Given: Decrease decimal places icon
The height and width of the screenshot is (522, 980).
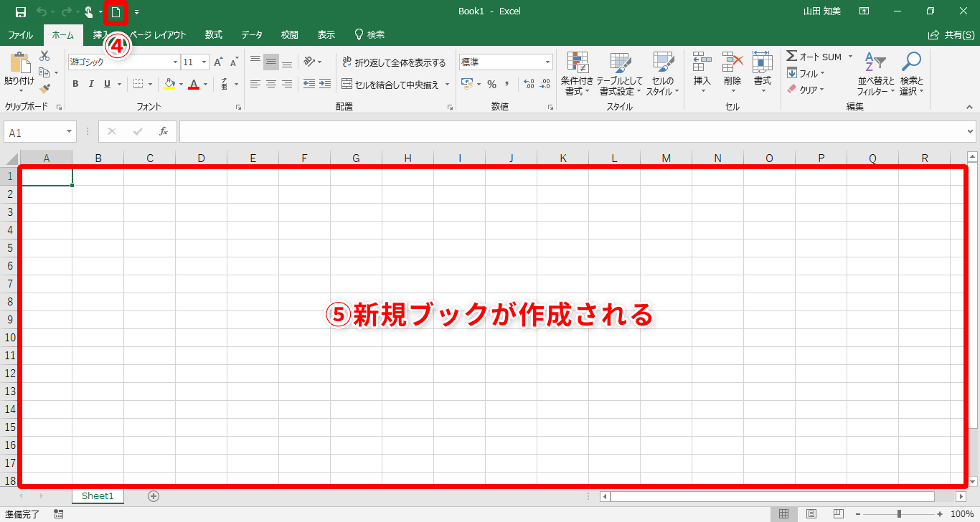Looking at the screenshot, I should [546, 84].
